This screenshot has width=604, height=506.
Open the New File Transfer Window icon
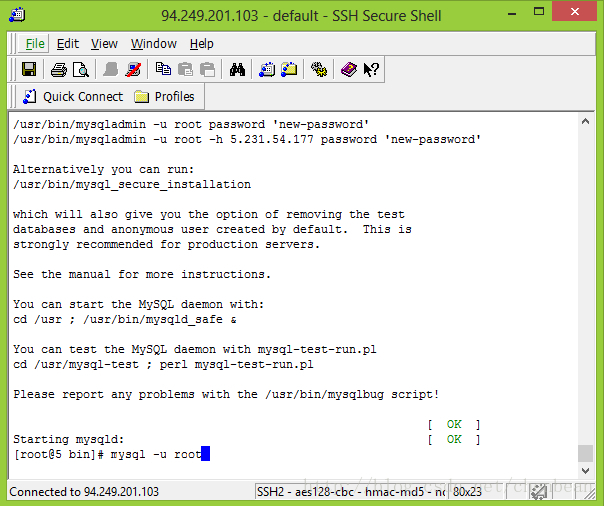[x=289, y=70]
